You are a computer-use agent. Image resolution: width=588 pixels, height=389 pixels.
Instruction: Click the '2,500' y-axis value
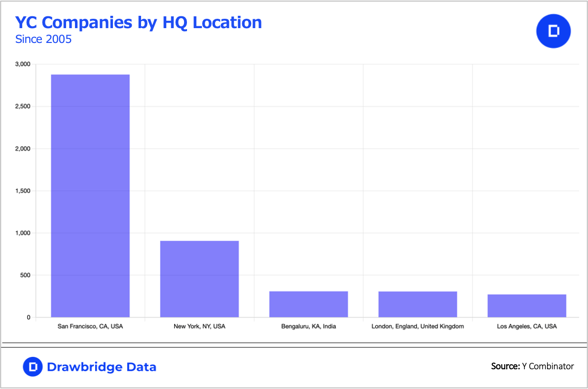(23, 107)
